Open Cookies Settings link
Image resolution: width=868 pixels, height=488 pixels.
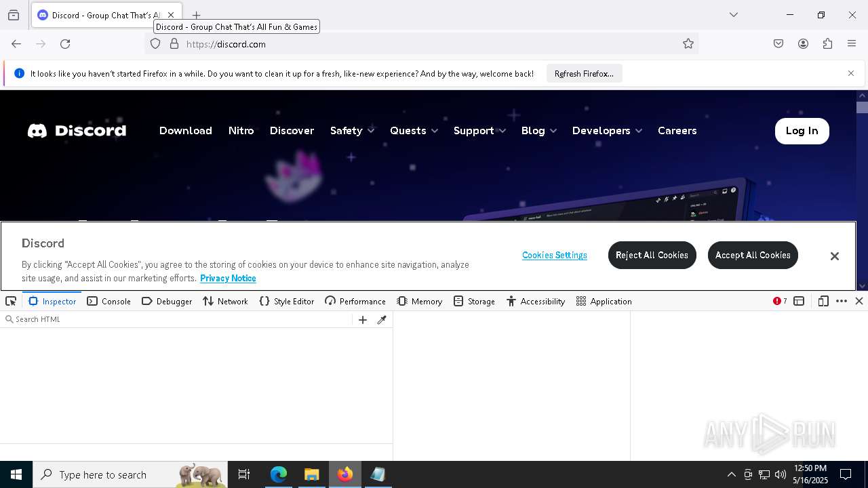(x=555, y=256)
